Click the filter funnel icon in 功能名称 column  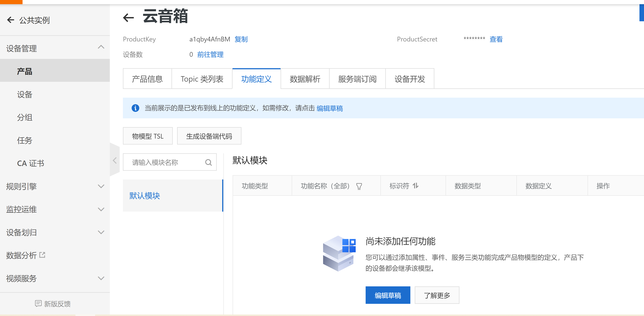(x=359, y=186)
